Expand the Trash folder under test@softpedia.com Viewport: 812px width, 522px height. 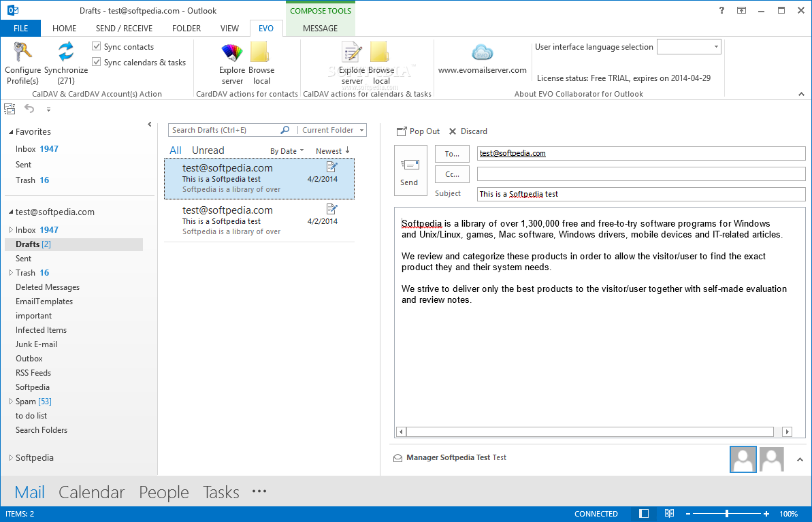[x=10, y=273]
